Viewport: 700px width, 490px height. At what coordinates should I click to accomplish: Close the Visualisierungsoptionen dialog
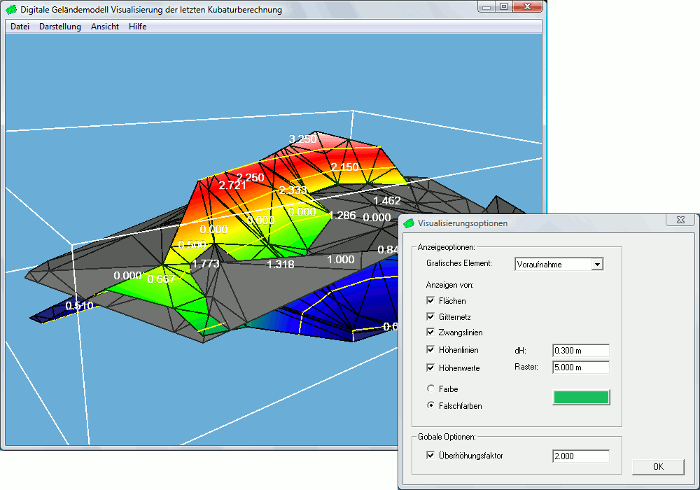(x=680, y=217)
